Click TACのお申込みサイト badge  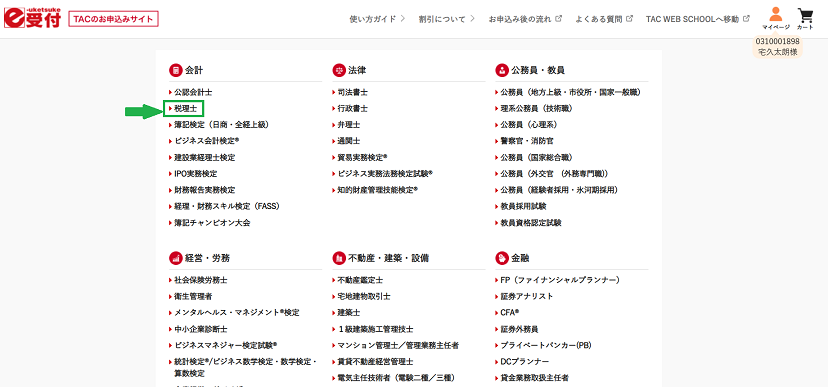coord(114,19)
